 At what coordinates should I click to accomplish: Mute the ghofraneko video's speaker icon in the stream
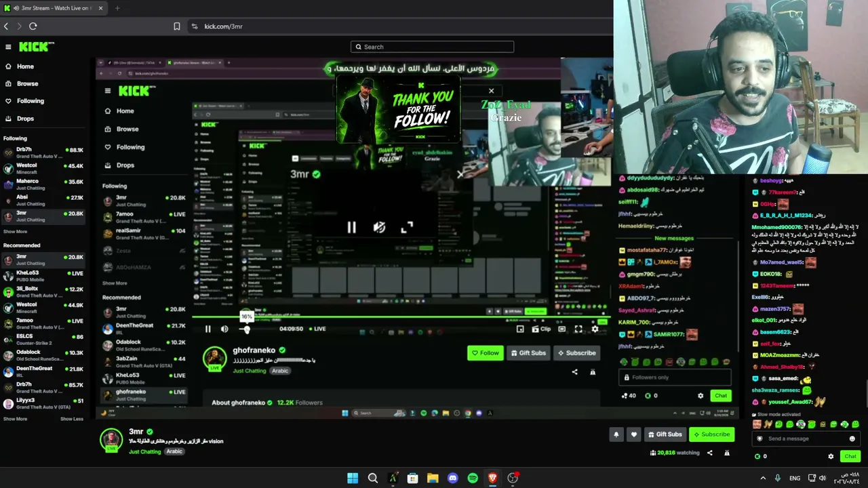point(224,329)
